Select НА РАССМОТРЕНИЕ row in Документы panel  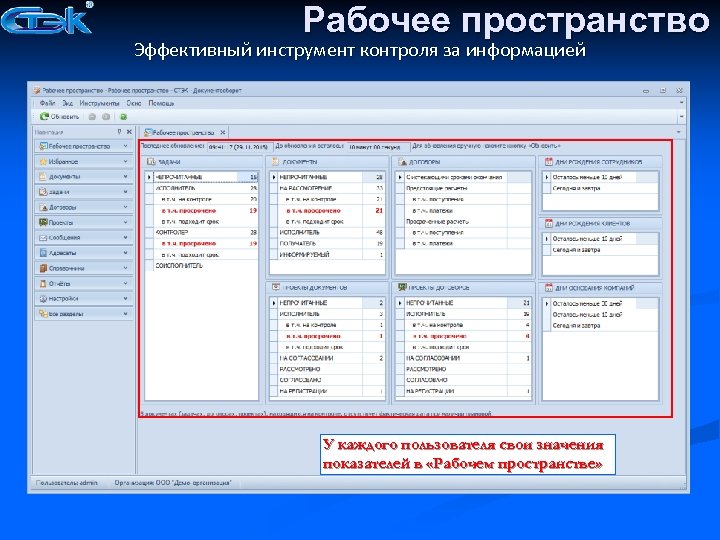[x=327, y=188]
